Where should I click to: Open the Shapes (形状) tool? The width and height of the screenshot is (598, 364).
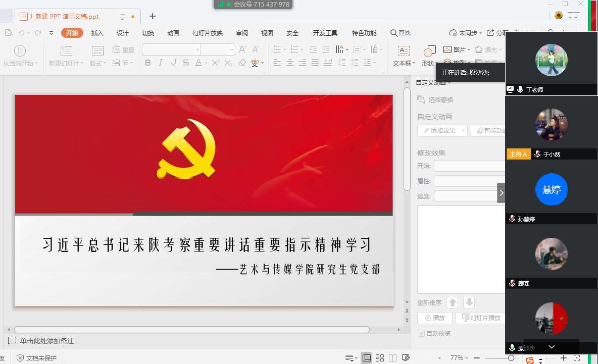[428, 56]
